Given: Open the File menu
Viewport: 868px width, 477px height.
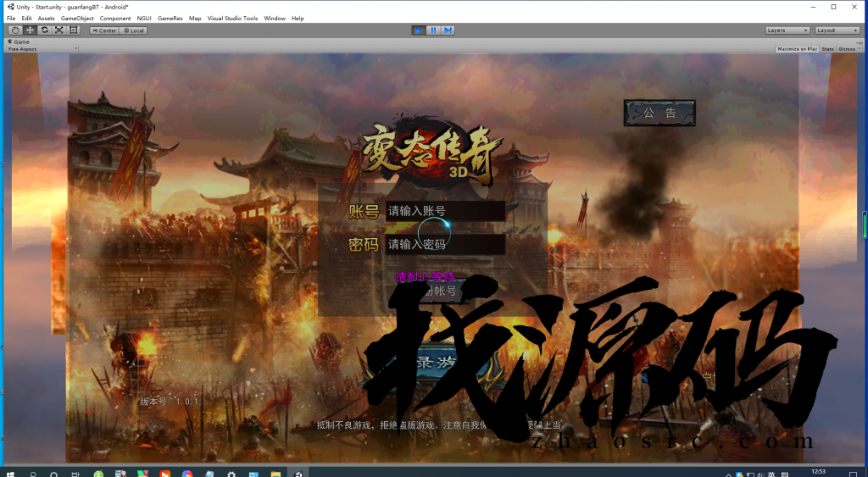Looking at the screenshot, I should click(11, 19).
